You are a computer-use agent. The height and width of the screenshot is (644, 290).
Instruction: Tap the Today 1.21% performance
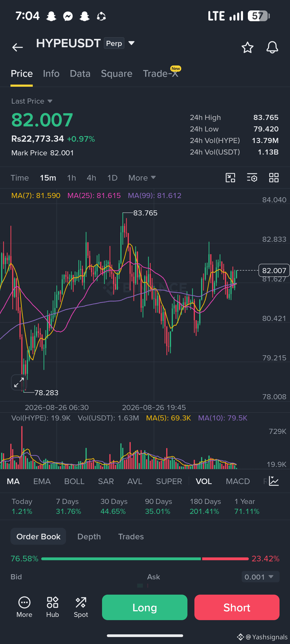pyautogui.click(x=22, y=506)
